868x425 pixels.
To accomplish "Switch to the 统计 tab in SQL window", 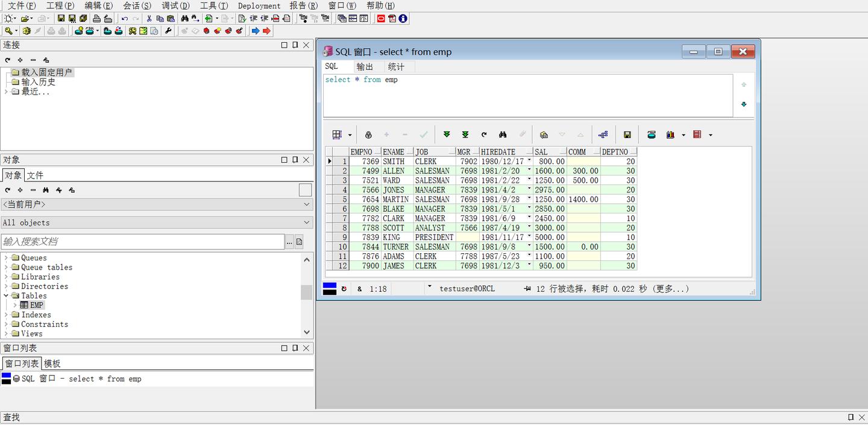I will [396, 67].
